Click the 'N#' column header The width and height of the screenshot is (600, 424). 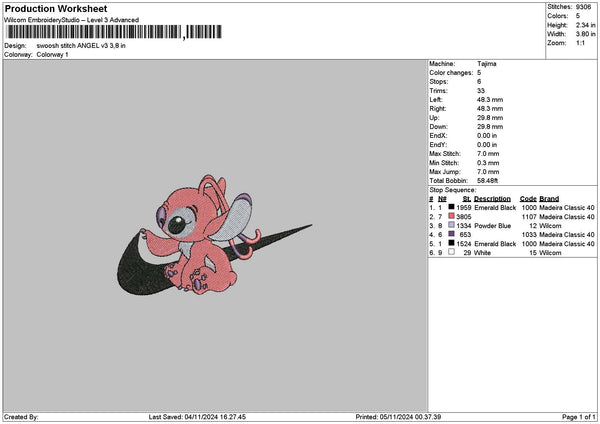click(442, 199)
